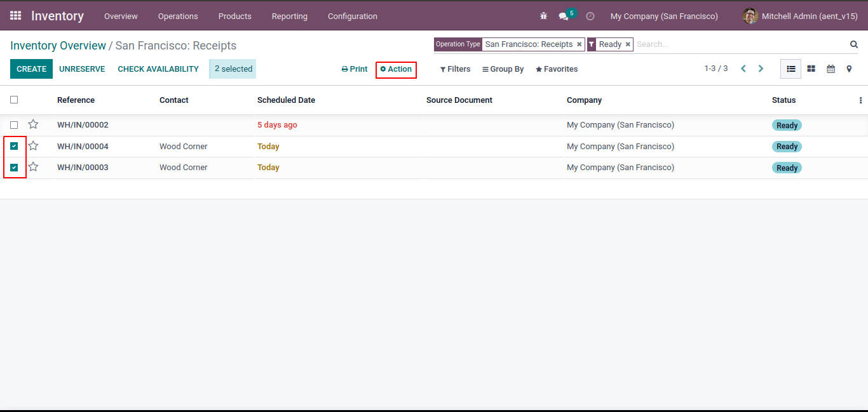Open My Company (San Francisco) switcher
The width and height of the screenshot is (868, 412).
click(x=664, y=17)
